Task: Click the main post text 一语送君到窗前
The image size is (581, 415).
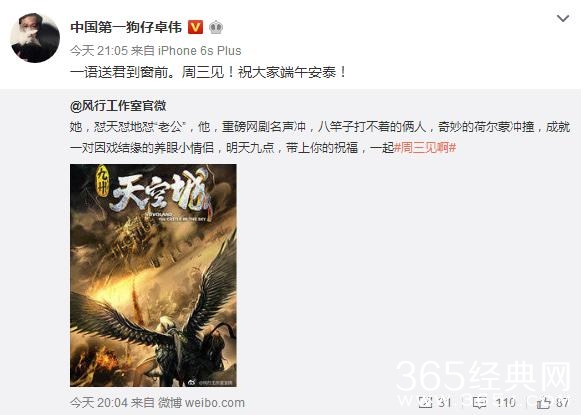Action: pyautogui.click(x=209, y=72)
